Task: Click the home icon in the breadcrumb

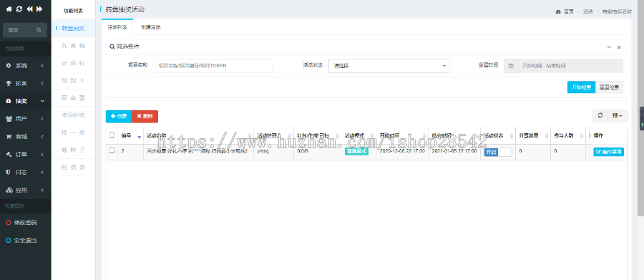Action: [558, 11]
